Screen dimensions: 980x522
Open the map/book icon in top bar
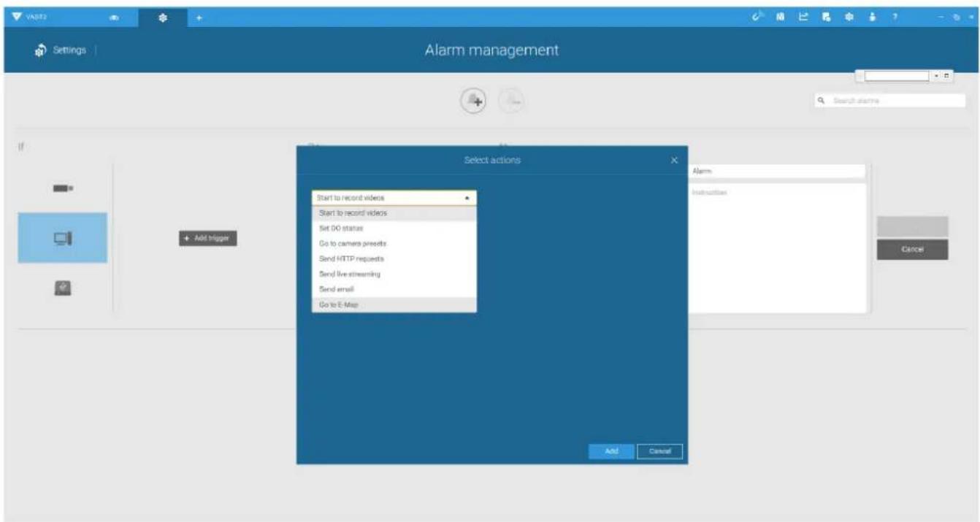(780, 16)
